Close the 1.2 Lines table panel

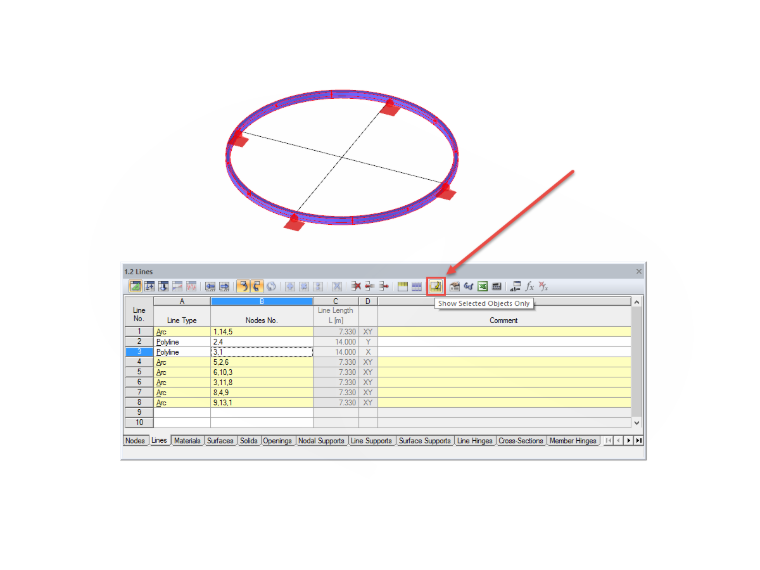pos(639,271)
